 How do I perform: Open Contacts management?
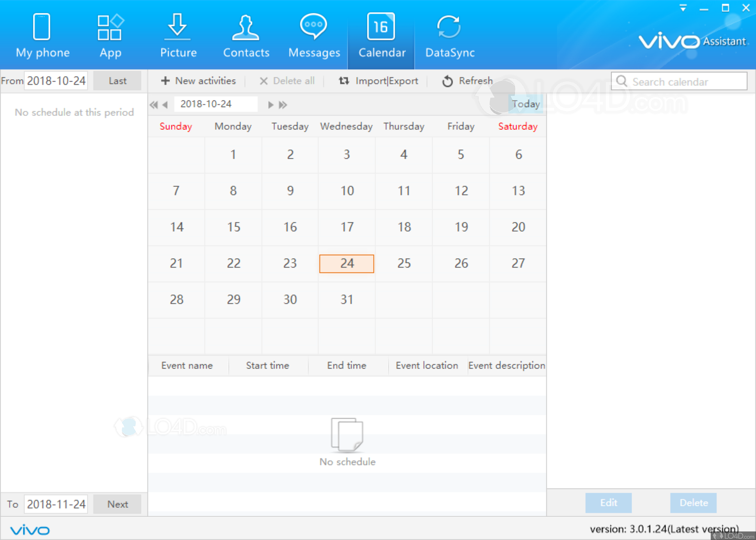(x=246, y=35)
